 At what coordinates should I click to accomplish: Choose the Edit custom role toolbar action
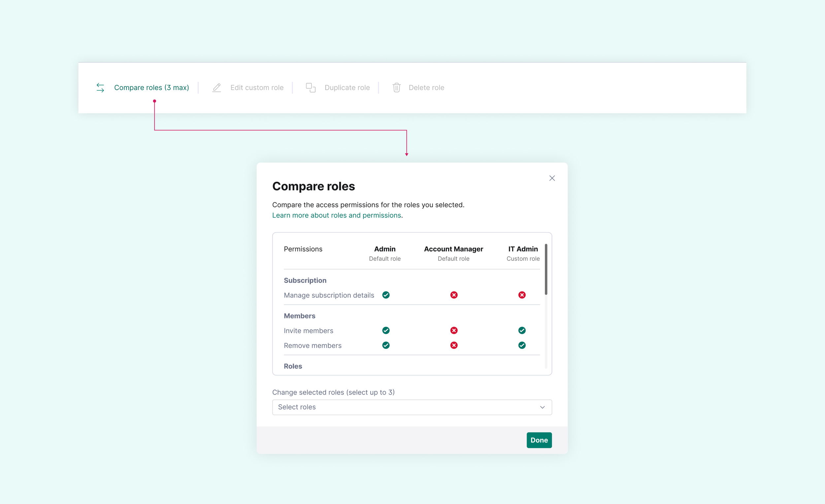[257, 88]
